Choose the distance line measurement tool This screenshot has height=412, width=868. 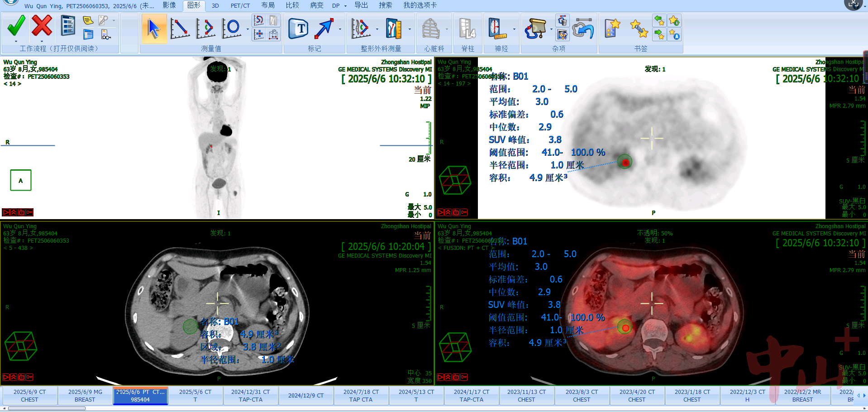(180, 29)
